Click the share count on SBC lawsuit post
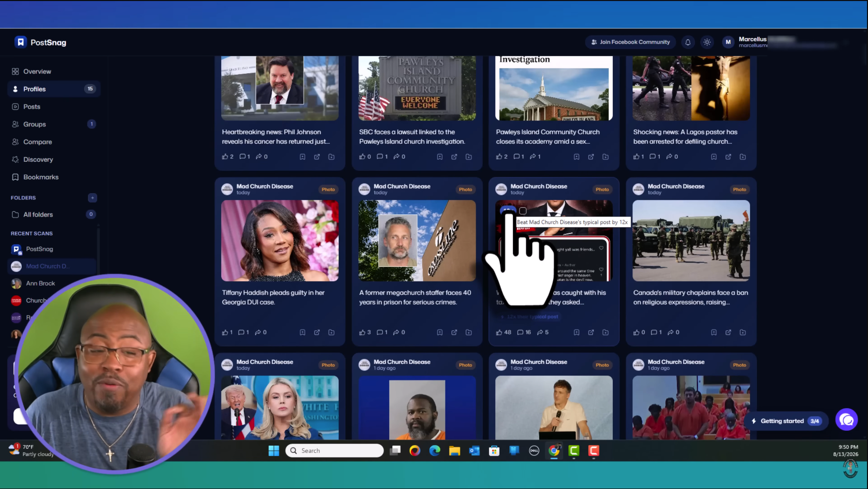The width and height of the screenshot is (868, 489). click(399, 157)
